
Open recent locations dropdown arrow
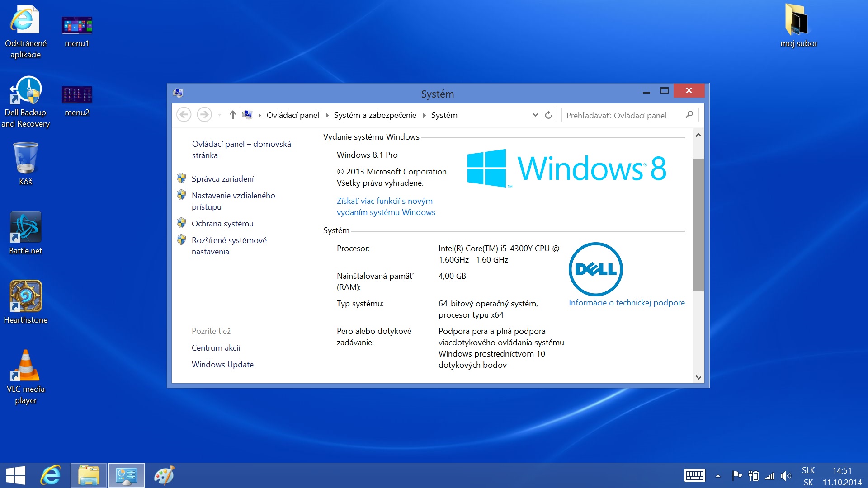[x=219, y=115]
